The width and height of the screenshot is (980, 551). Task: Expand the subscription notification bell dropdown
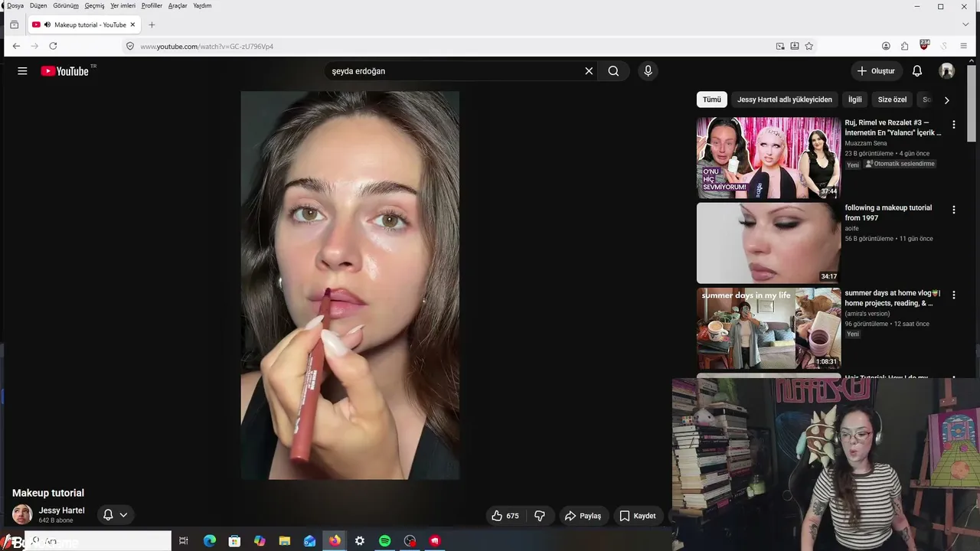click(x=116, y=515)
